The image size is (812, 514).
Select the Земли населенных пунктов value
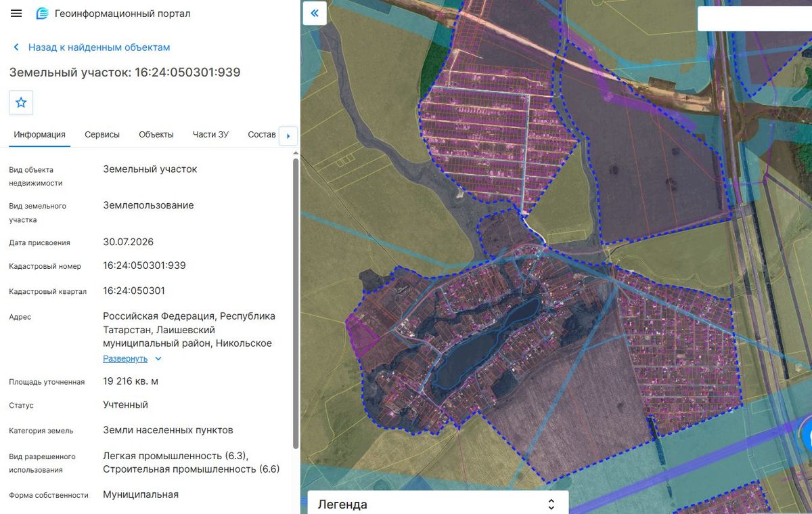click(168, 430)
